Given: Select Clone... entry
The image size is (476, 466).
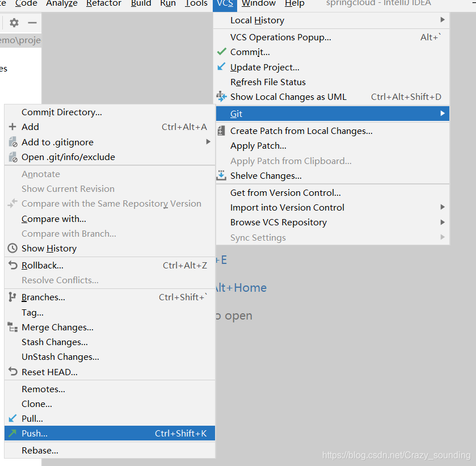Looking at the screenshot, I should pyautogui.click(x=109, y=404).
